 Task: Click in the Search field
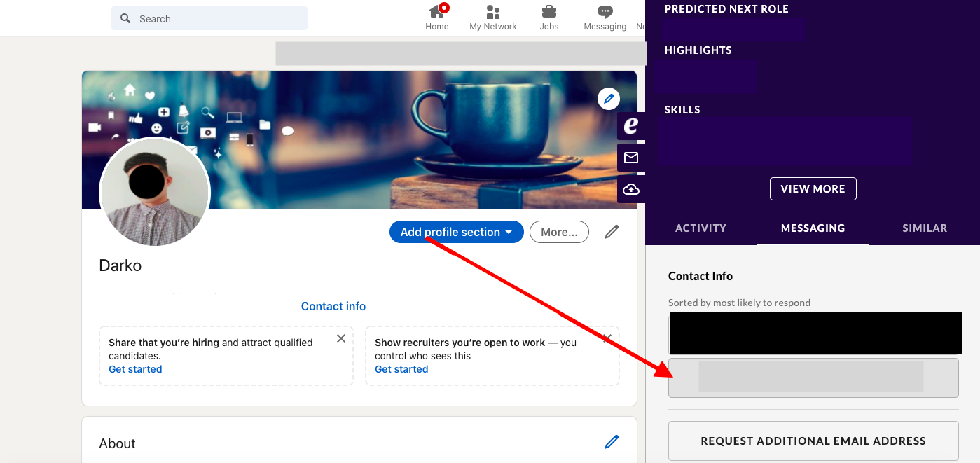tap(209, 18)
